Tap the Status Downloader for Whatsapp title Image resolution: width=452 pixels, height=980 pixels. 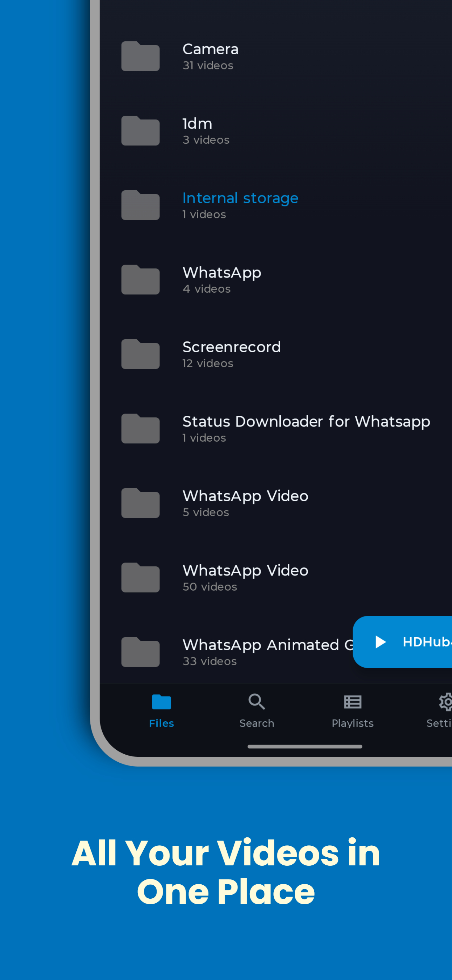(306, 422)
